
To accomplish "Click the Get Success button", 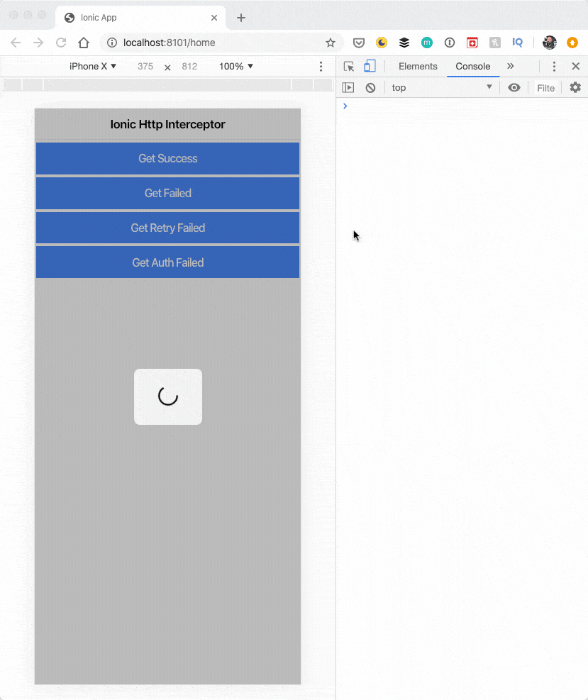I will coord(168,158).
